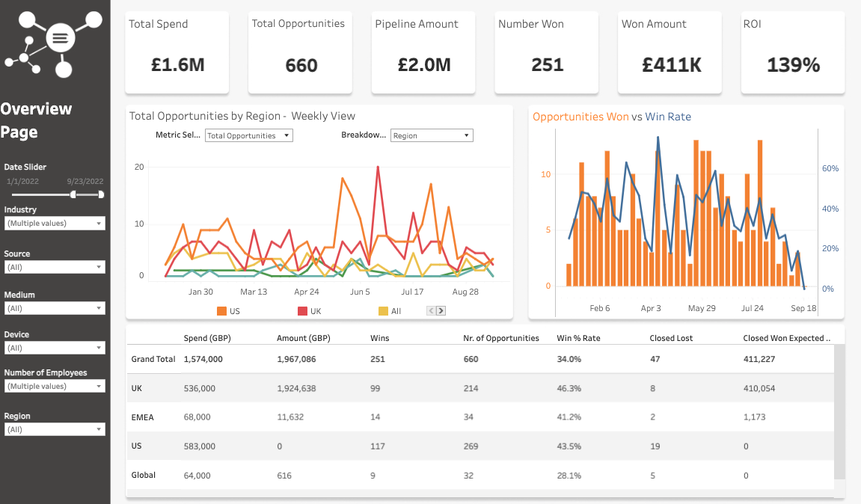Open the Industry filter dropdown
This screenshot has width=861, height=504.
(x=55, y=224)
